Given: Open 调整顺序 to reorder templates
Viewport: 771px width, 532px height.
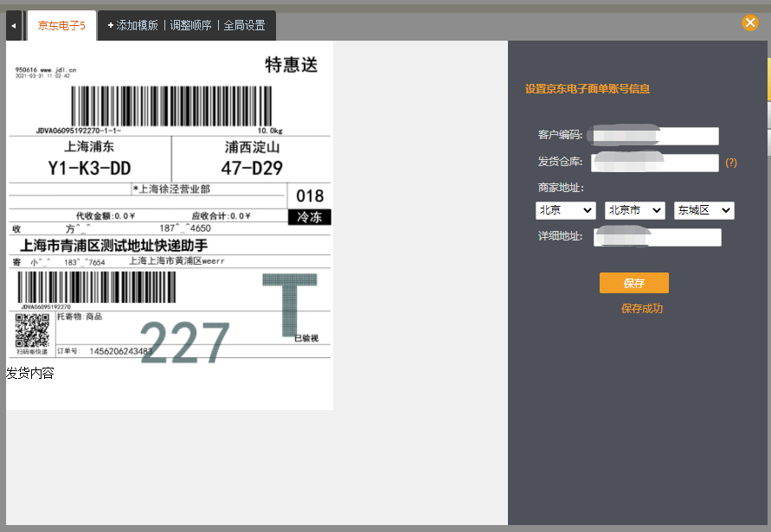Looking at the screenshot, I should 190,25.
